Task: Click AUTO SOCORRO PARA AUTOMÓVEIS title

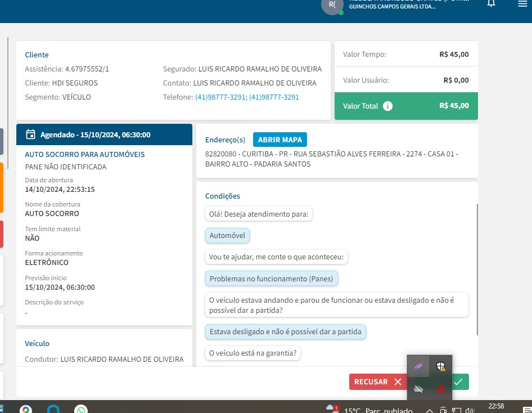Action: point(85,154)
